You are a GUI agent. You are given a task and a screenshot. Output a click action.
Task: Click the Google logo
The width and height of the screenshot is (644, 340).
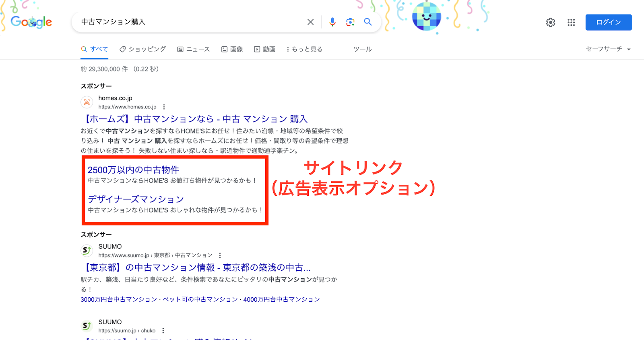click(31, 22)
